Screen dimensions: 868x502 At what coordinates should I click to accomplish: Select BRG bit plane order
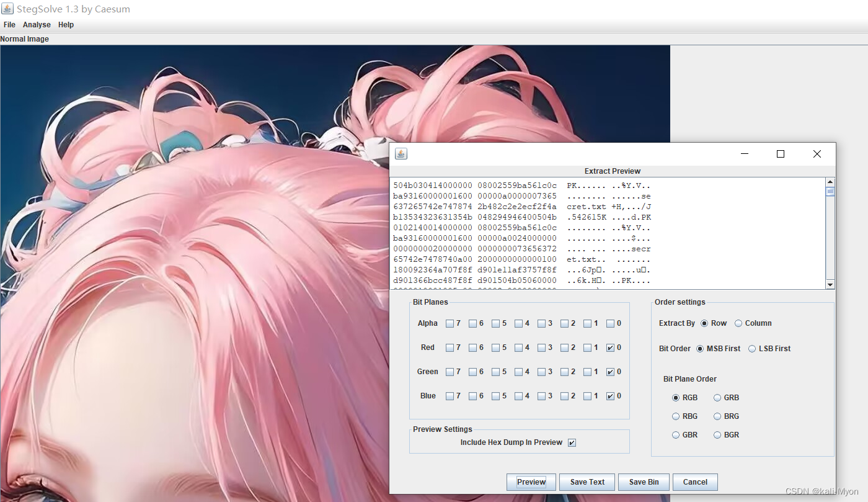[717, 416]
